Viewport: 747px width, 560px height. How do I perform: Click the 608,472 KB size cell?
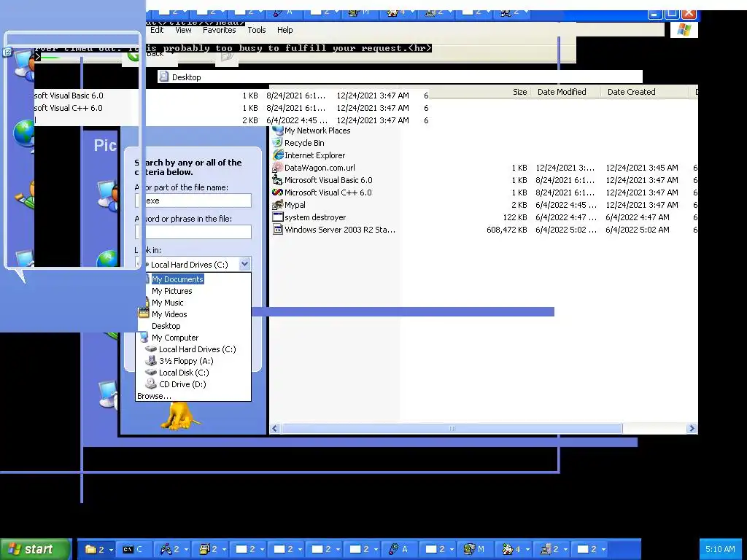506,230
